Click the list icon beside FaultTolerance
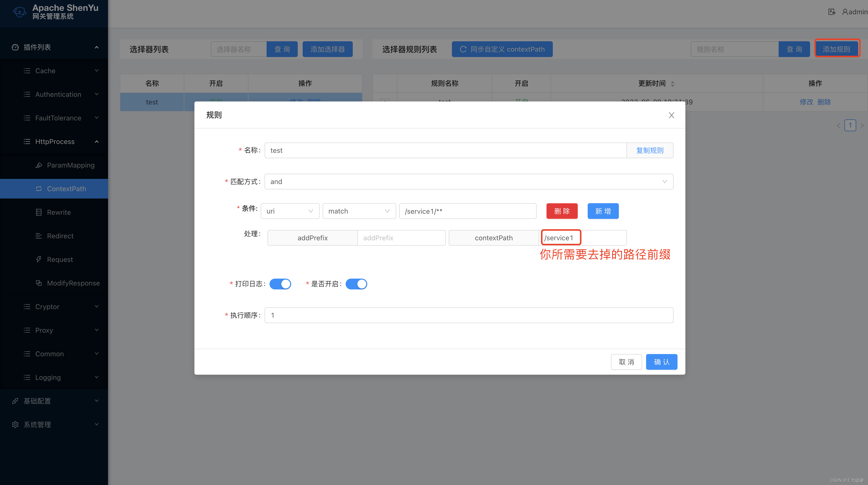 [27, 118]
